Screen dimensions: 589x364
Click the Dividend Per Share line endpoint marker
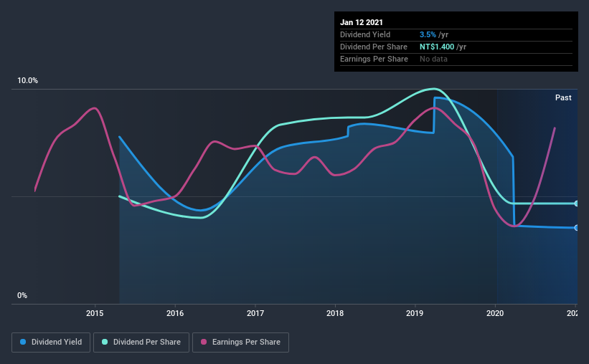tap(576, 203)
